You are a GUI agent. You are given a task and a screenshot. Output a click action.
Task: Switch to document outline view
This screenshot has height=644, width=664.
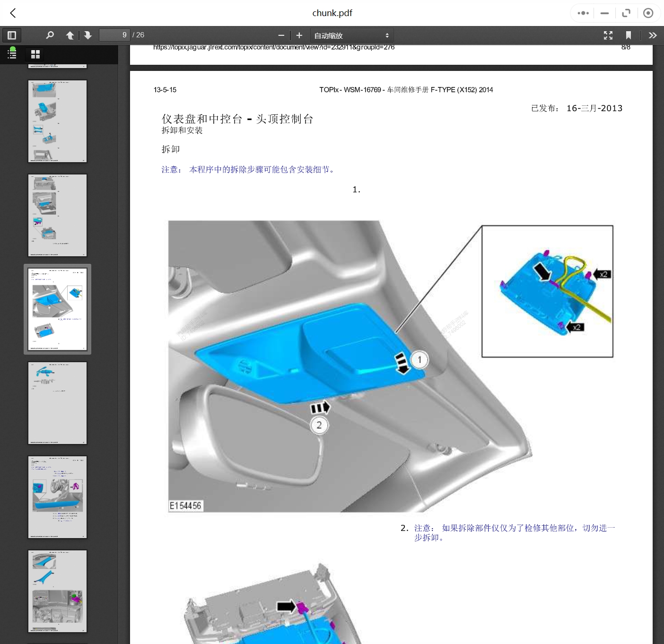pyautogui.click(x=12, y=53)
